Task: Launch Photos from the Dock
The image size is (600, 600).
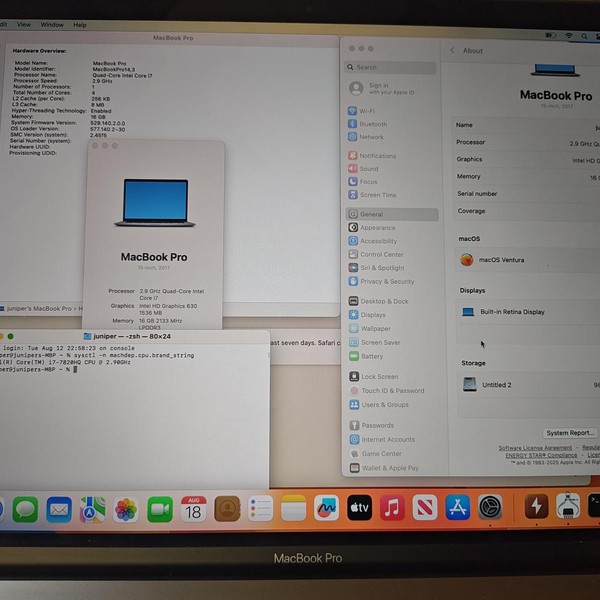Action: pyautogui.click(x=126, y=509)
